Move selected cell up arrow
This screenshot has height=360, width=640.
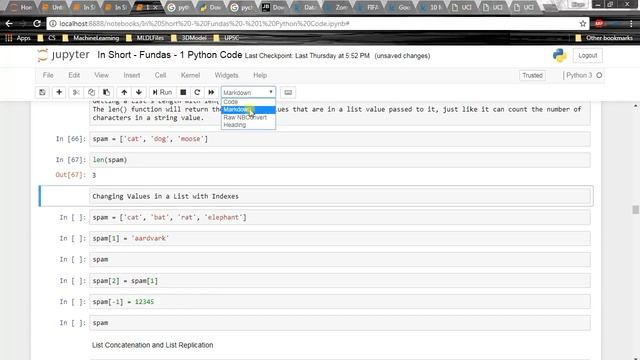click(x=124, y=92)
